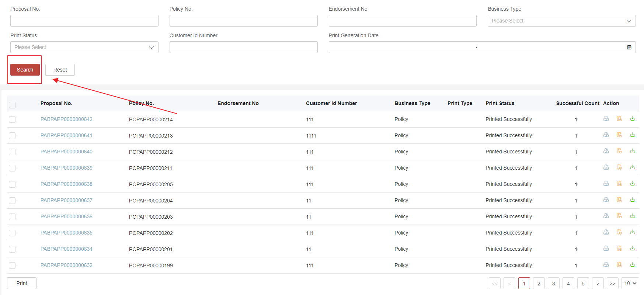Download document for policy POPAPP00000212

(x=633, y=151)
